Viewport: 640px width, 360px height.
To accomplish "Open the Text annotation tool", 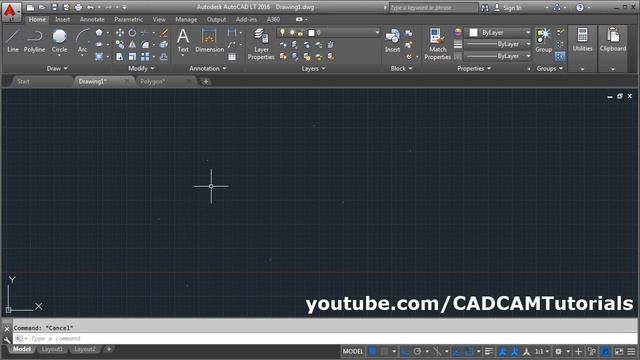I will pyautogui.click(x=183, y=41).
